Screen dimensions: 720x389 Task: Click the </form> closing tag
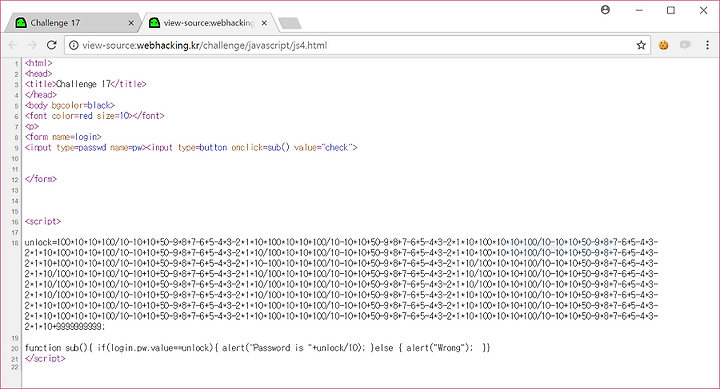tap(41, 179)
